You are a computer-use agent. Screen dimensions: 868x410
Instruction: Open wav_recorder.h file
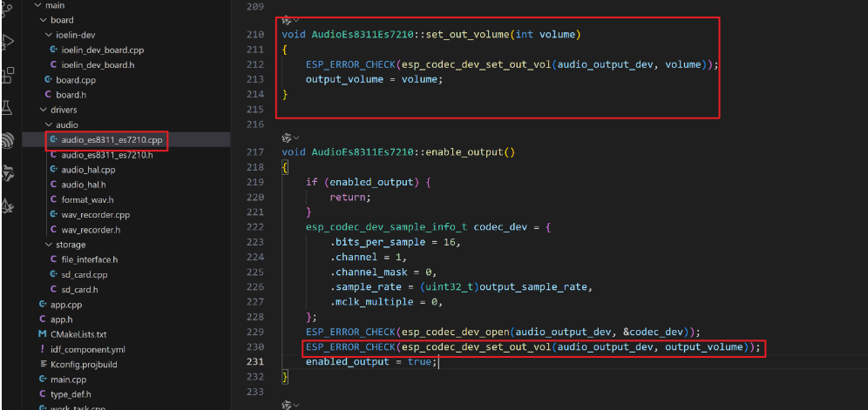91,230
